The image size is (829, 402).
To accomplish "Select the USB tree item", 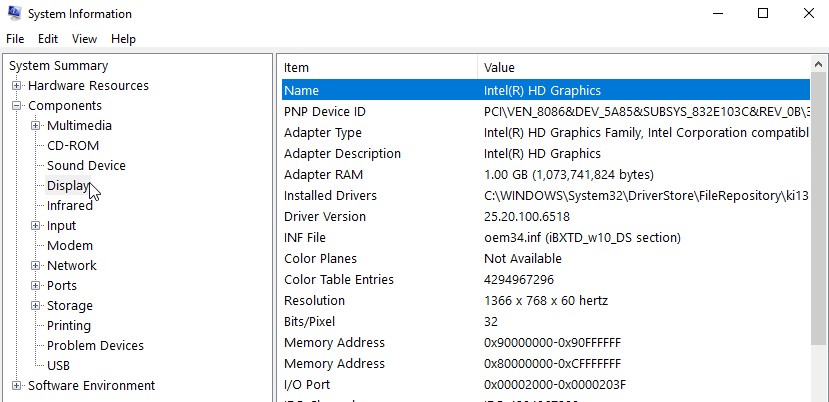I will coord(58,366).
